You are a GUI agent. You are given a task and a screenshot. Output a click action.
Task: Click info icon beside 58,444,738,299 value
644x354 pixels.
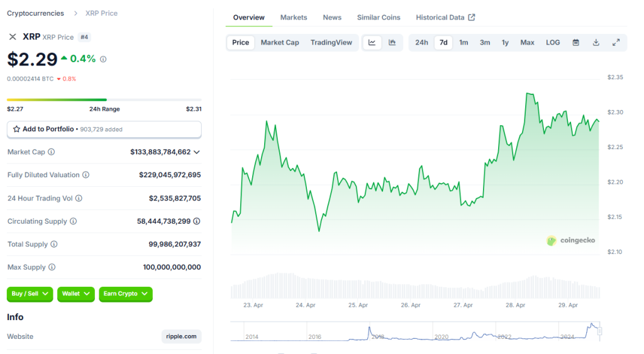click(x=197, y=221)
